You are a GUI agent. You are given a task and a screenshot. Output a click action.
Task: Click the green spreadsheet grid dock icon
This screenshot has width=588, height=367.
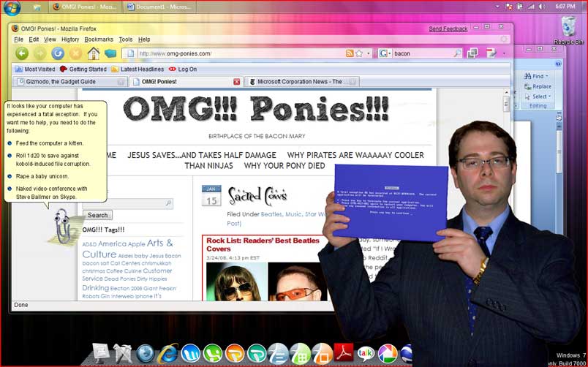(x=300, y=353)
